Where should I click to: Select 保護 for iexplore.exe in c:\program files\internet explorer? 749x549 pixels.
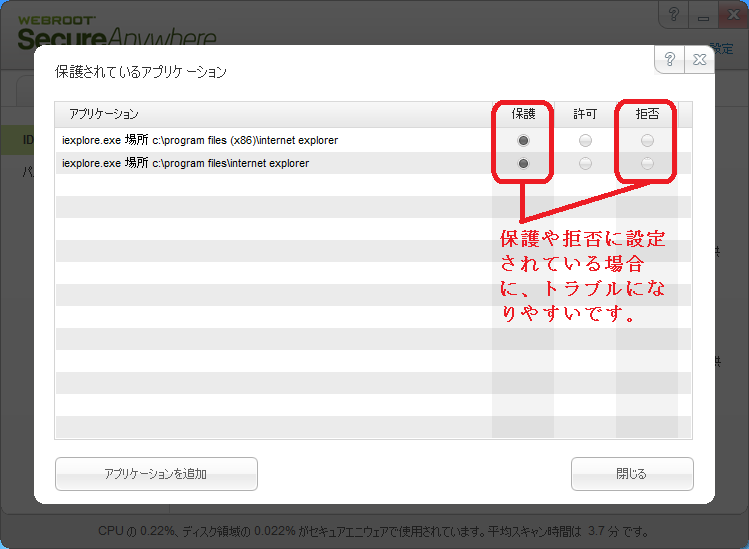tap(524, 163)
